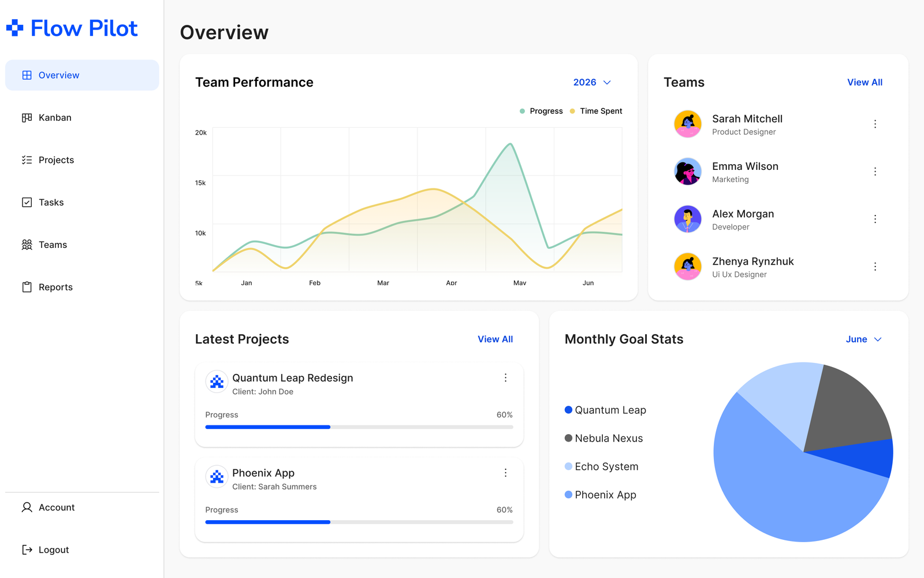
Task: Click the "Alex Morgan" name text
Action: tap(743, 214)
